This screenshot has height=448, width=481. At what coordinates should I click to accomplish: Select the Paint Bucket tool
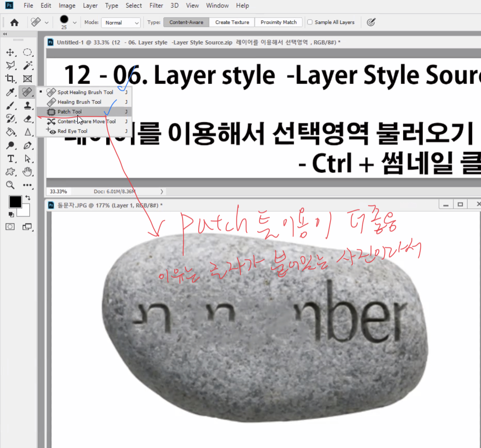pyautogui.click(x=10, y=132)
